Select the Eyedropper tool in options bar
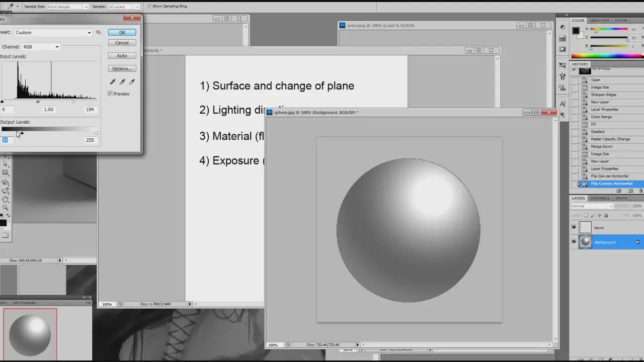 point(10,7)
